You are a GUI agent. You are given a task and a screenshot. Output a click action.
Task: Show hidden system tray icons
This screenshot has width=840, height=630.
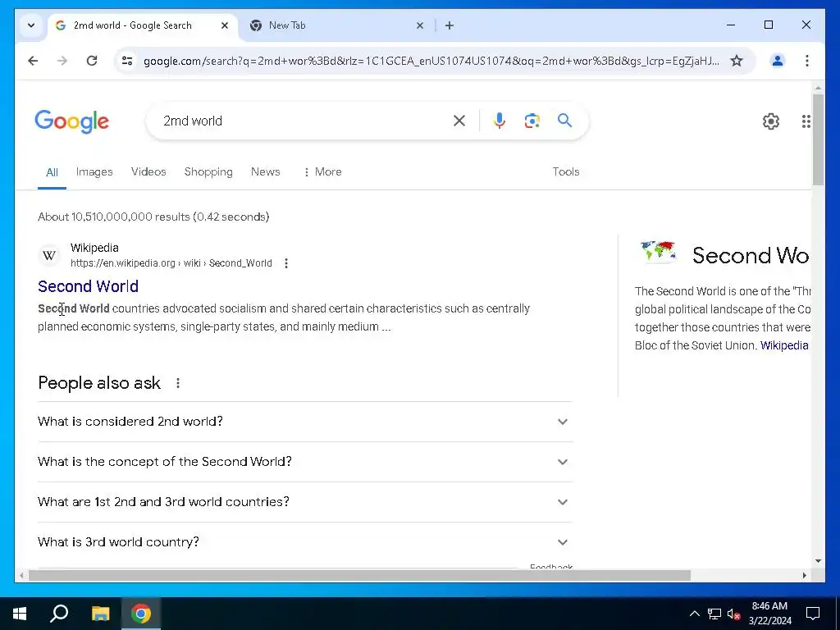coord(694,614)
